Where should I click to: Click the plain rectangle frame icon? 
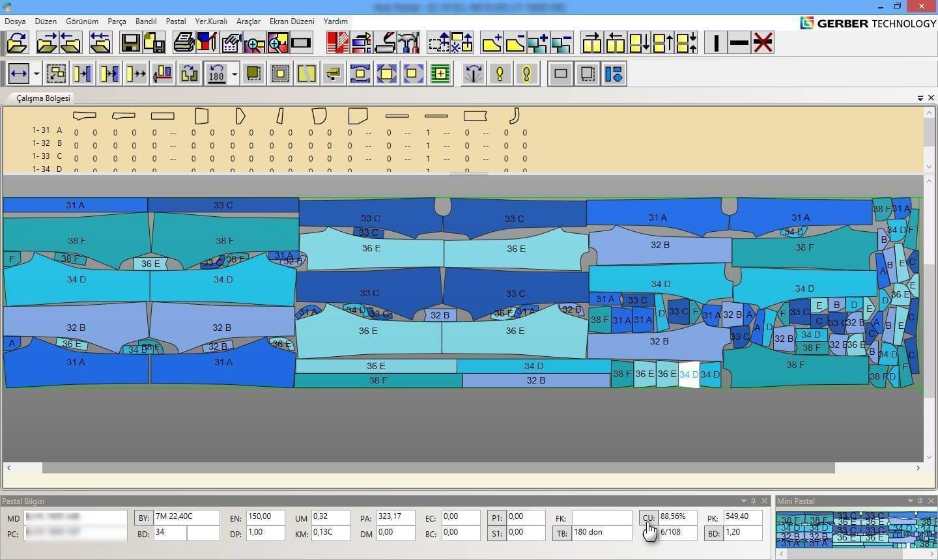coord(560,74)
